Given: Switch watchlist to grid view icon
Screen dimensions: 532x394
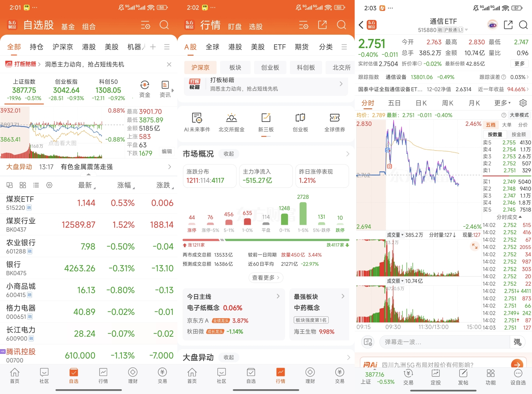Looking at the screenshot, I should (x=23, y=185).
